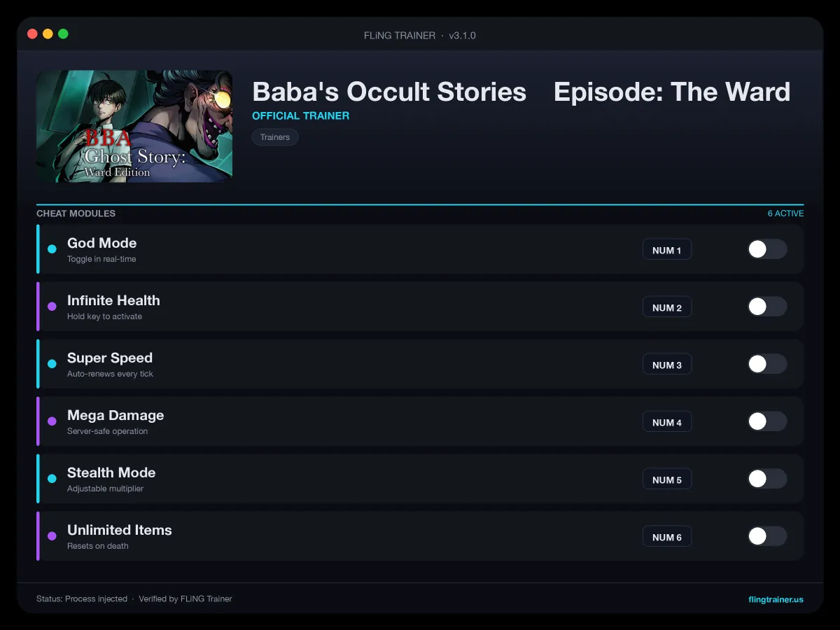The height and width of the screenshot is (630, 840).
Task: Click the cyan dot beside Super Speed
Action: (x=52, y=364)
